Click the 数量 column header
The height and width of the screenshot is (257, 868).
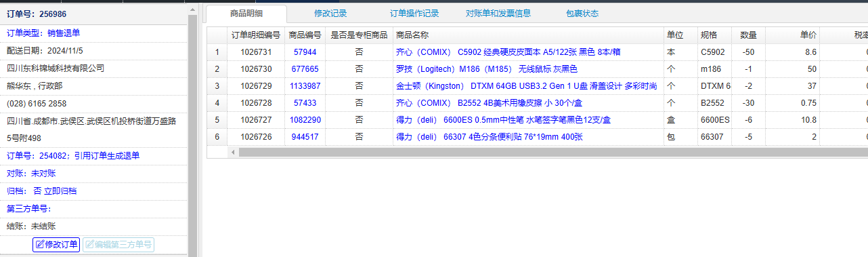pos(749,35)
